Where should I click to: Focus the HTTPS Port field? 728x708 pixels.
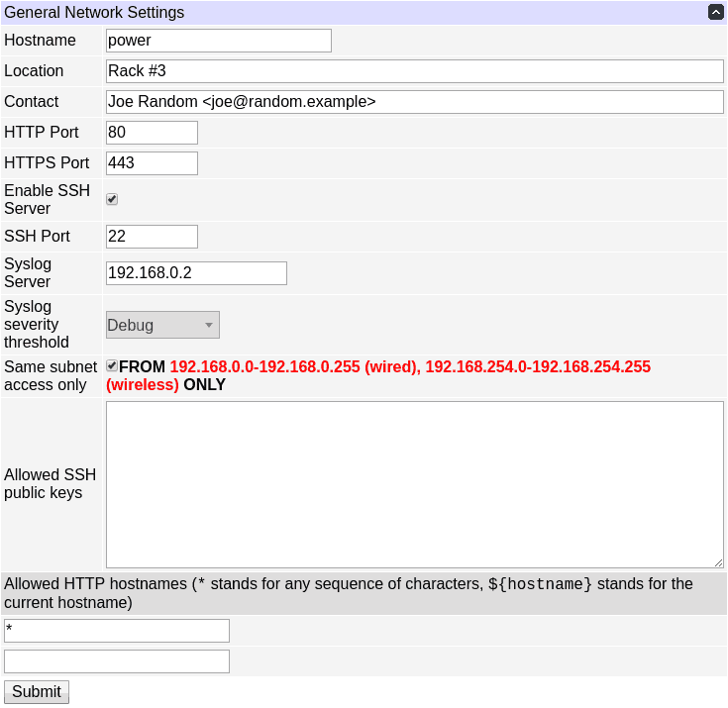152,163
